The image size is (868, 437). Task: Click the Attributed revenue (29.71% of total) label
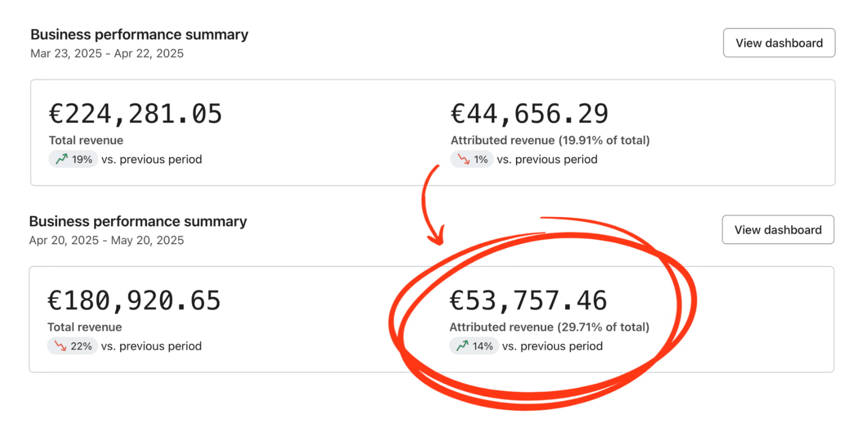(x=549, y=327)
